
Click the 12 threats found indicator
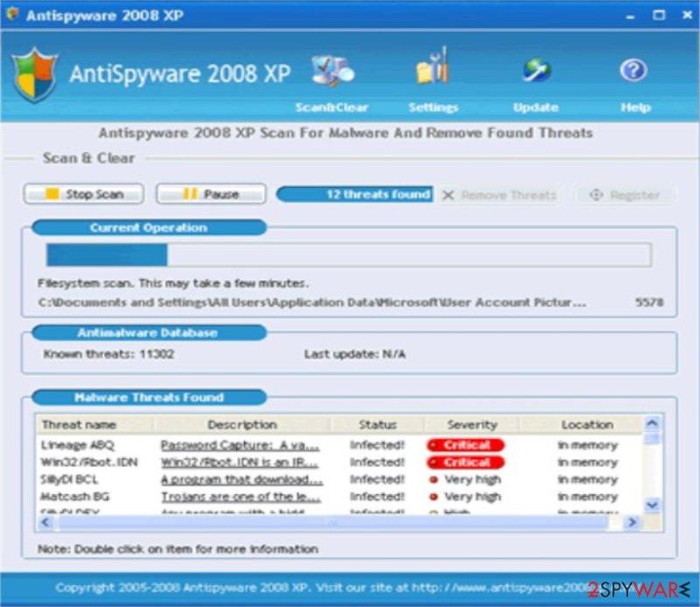(x=354, y=194)
